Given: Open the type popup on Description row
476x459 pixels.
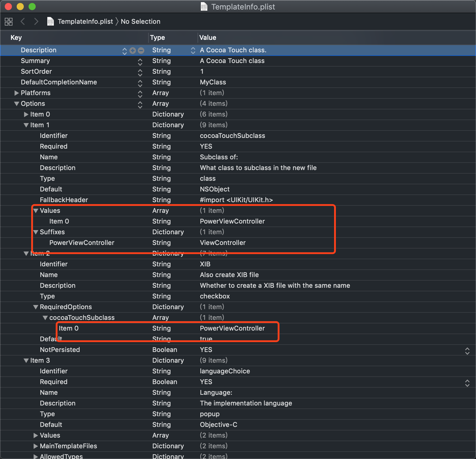Looking at the screenshot, I should click(x=193, y=50).
